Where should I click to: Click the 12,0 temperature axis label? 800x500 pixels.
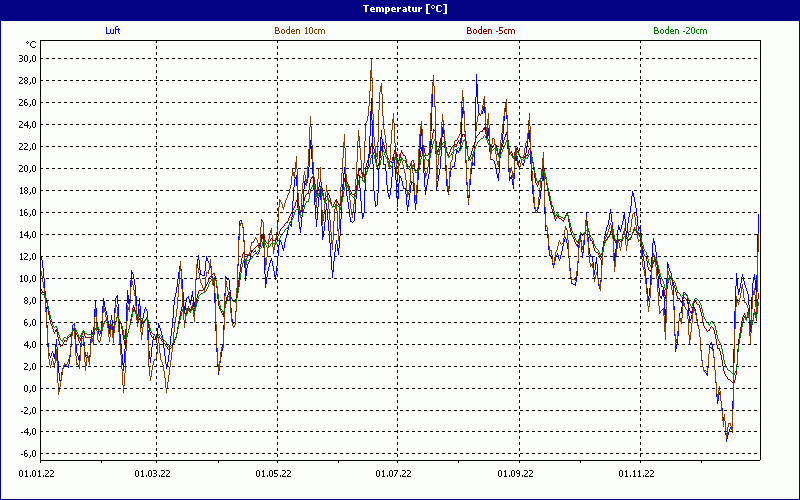(27, 256)
